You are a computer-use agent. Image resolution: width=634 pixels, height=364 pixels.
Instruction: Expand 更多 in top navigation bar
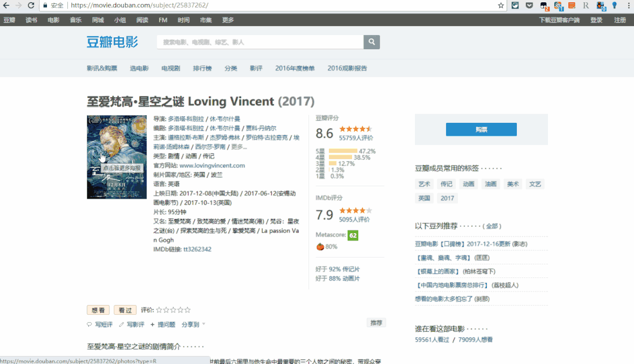point(228,20)
